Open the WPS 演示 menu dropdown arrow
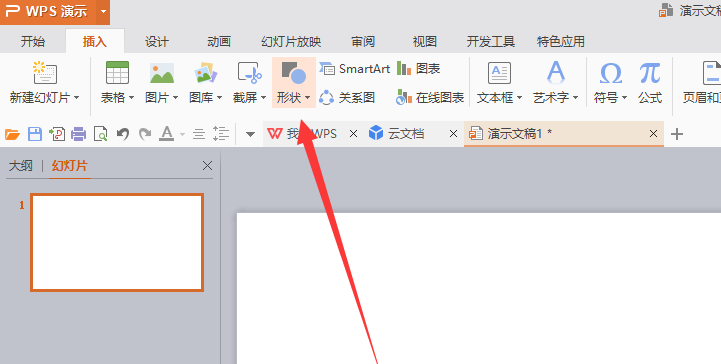This screenshot has height=364, width=721. pos(103,11)
